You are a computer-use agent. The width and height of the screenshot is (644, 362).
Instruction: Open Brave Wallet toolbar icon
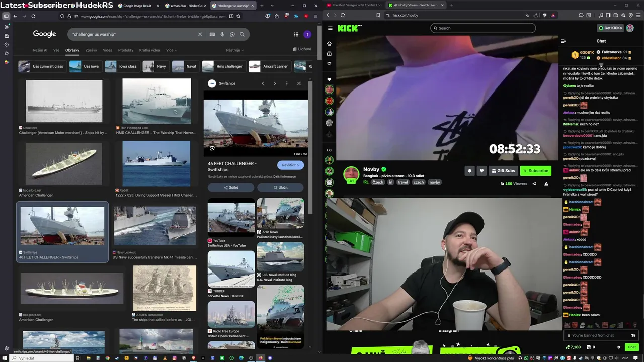pos(617,15)
